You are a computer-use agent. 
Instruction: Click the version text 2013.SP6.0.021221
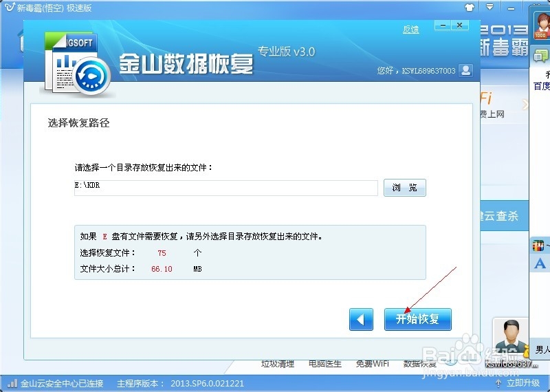pos(208,383)
